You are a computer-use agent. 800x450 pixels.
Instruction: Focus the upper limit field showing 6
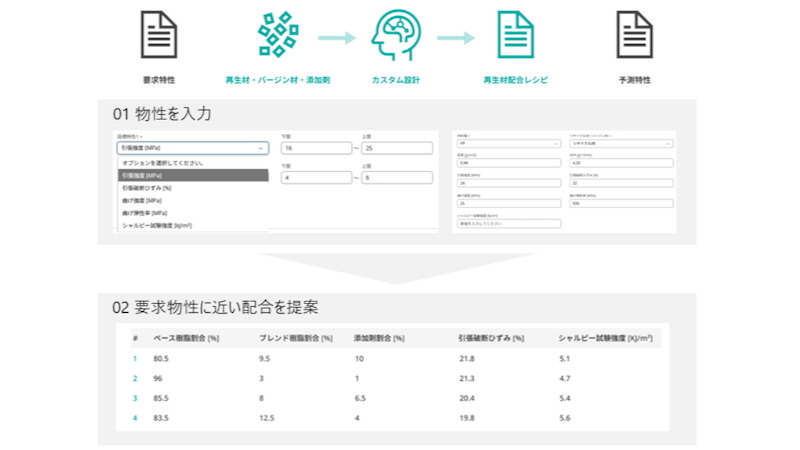[x=395, y=178]
